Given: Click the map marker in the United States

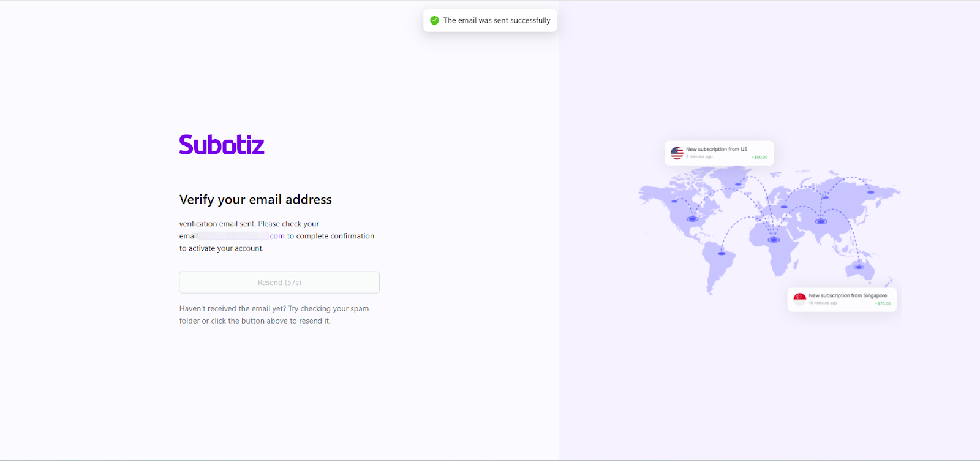Looking at the screenshot, I should tap(692, 219).
